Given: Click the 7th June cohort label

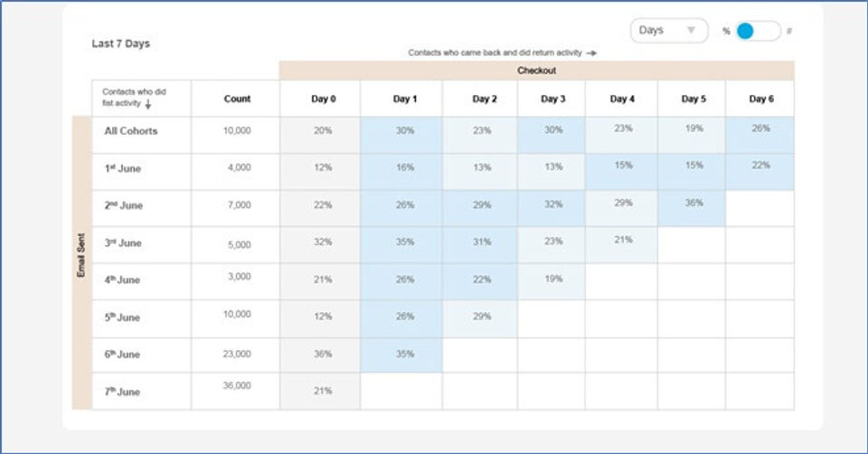Looking at the screenshot, I should pyautogui.click(x=122, y=392).
